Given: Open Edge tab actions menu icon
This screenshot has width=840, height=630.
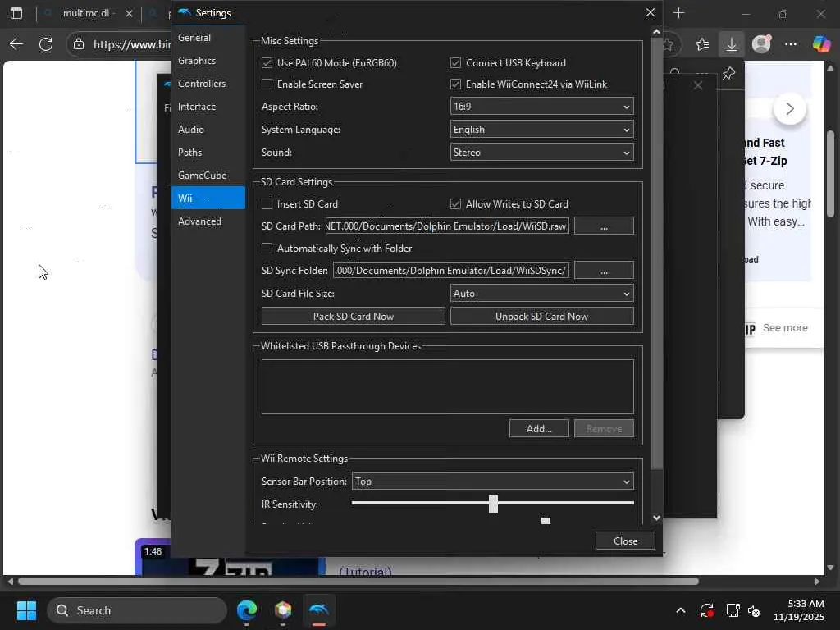Looking at the screenshot, I should pos(16,13).
